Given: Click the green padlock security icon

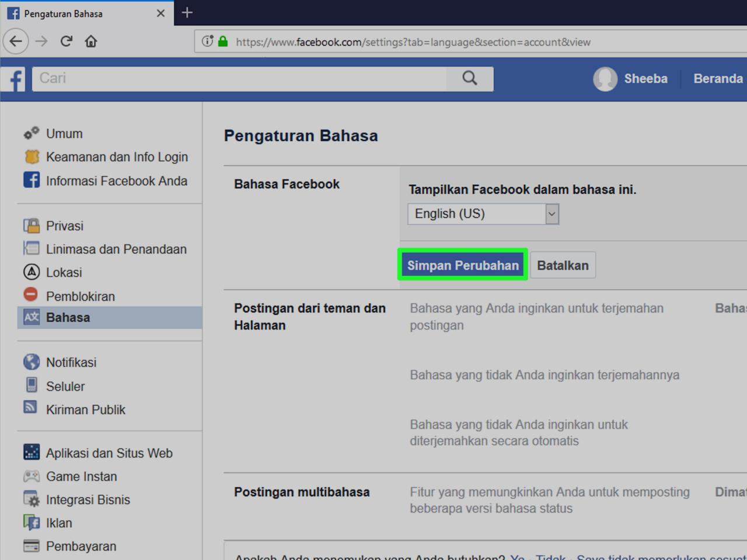Looking at the screenshot, I should point(223,41).
